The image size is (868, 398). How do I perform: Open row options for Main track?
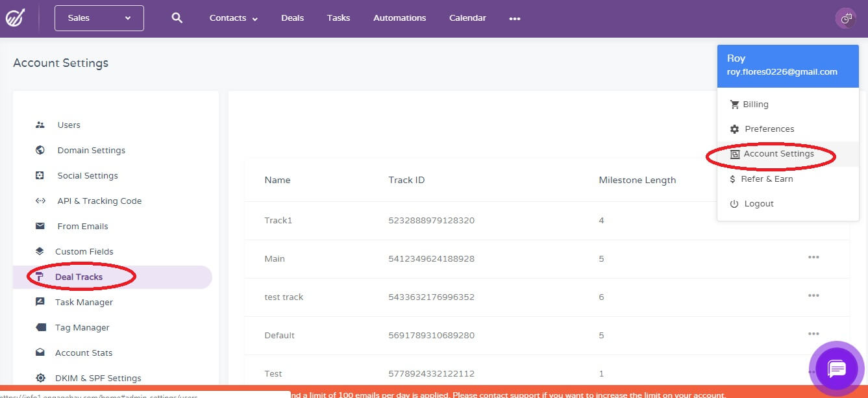click(x=813, y=258)
